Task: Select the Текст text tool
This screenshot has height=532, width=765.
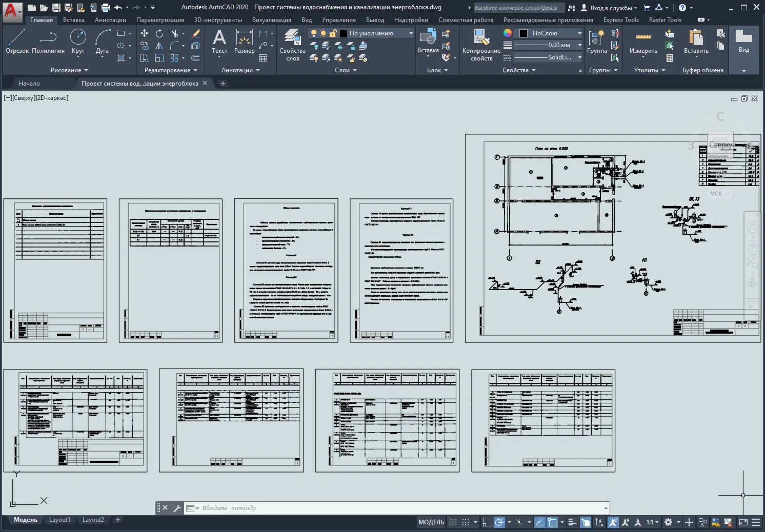Action: coord(219,42)
